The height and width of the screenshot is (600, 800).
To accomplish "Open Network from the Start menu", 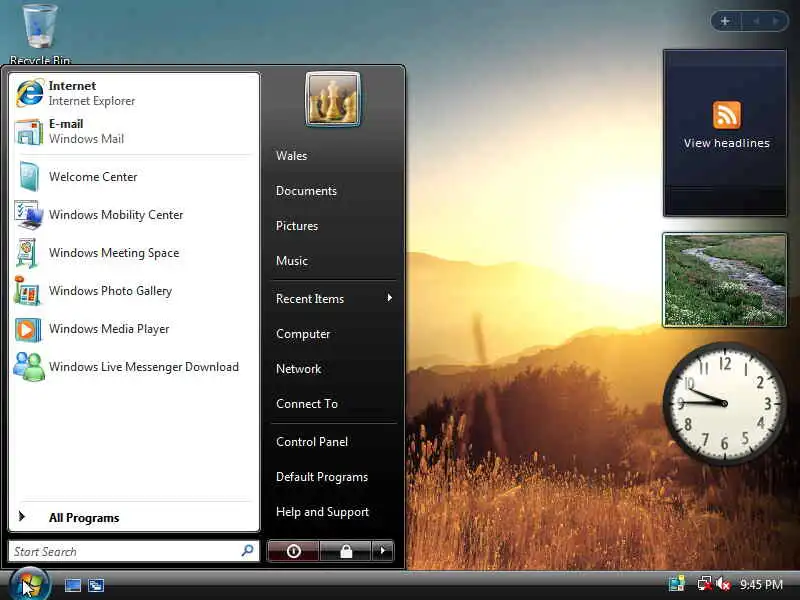I will (298, 369).
